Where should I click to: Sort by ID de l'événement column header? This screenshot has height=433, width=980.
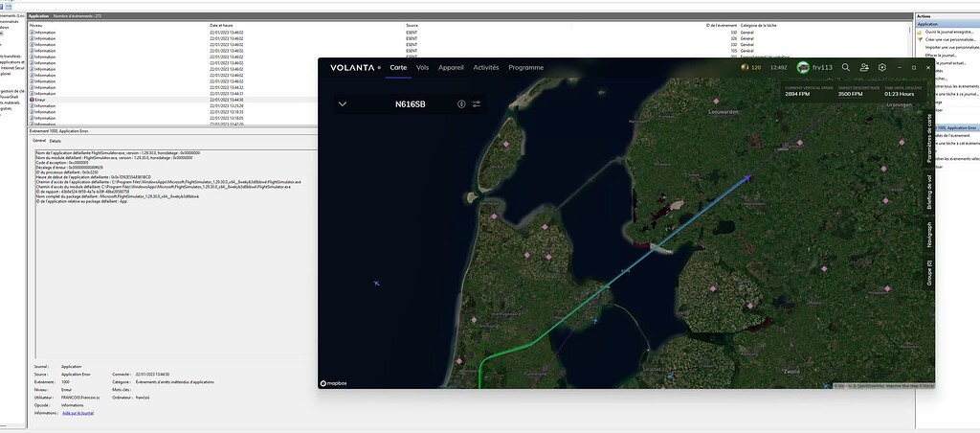721,25
